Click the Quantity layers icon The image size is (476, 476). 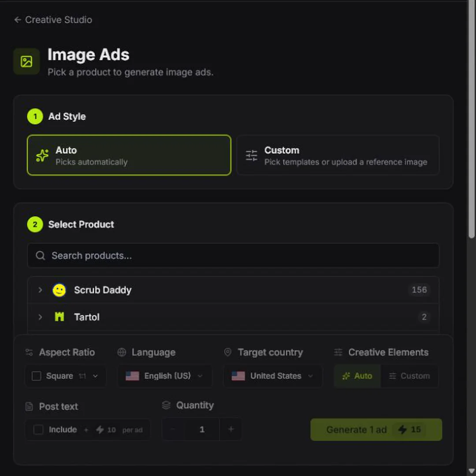pyautogui.click(x=166, y=405)
